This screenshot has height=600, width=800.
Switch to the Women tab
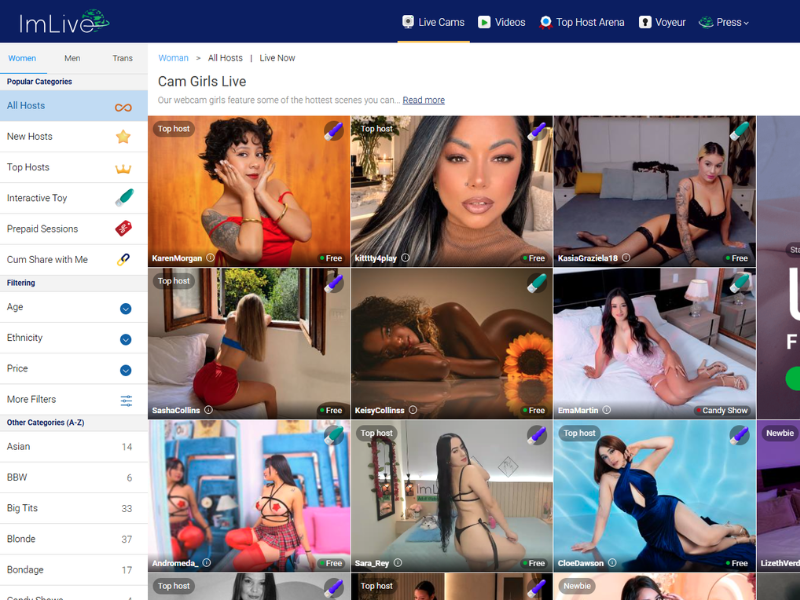22,58
